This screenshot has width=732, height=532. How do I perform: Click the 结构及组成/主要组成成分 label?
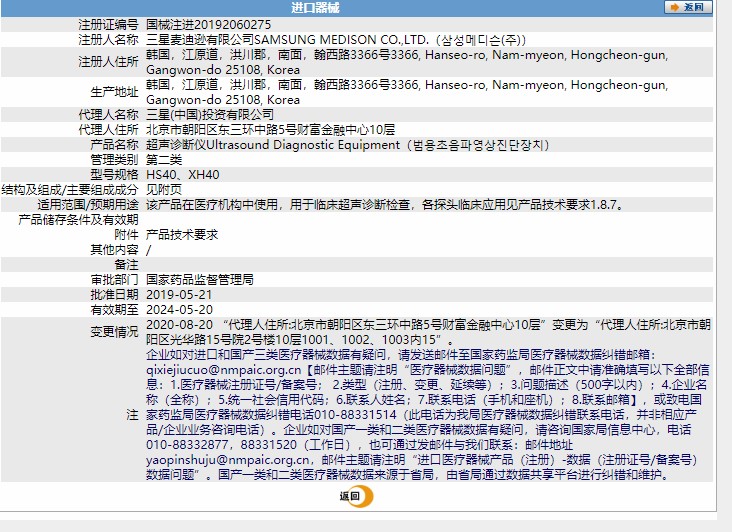70,189
